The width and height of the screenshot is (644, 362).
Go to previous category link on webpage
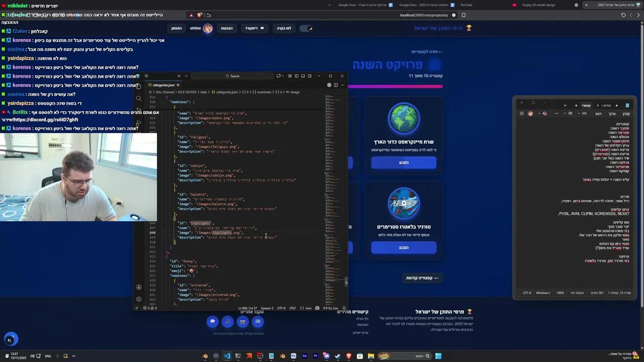tap(422, 278)
